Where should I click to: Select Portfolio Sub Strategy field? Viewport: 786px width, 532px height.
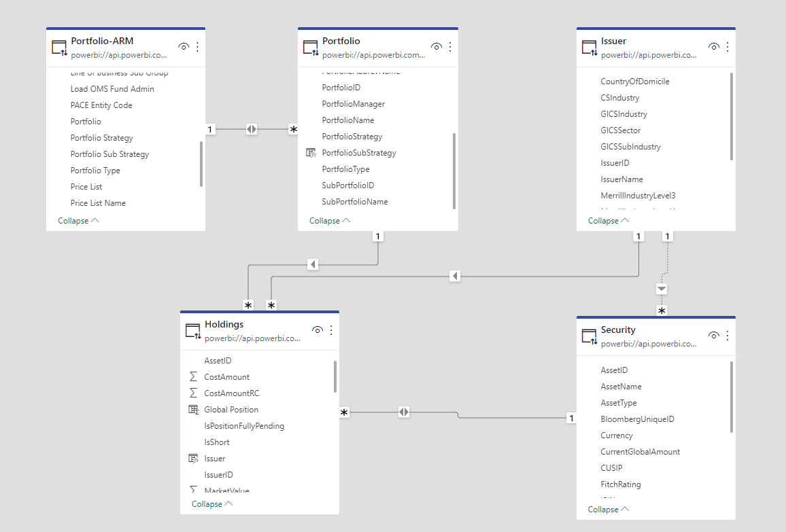coord(109,154)
